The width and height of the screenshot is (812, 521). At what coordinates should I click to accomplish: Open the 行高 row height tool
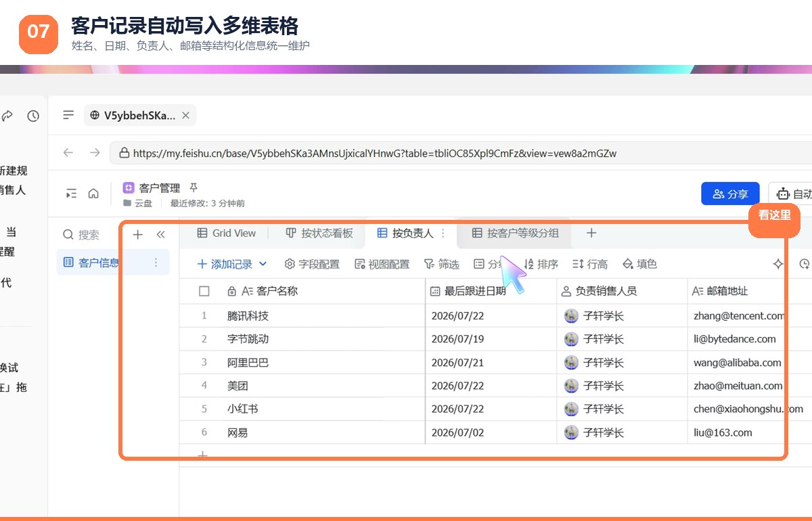(590, 264)
